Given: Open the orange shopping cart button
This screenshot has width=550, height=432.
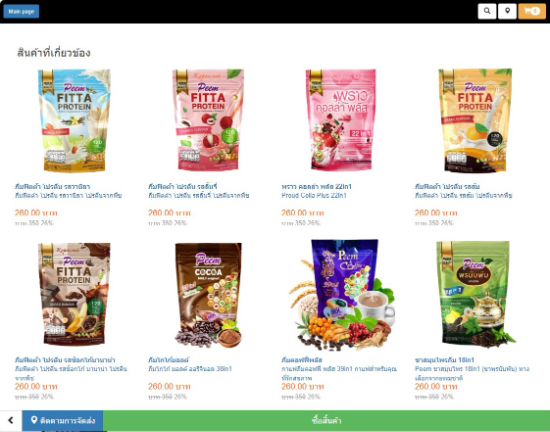Looking at the screenshot, I should click(532, 11).
